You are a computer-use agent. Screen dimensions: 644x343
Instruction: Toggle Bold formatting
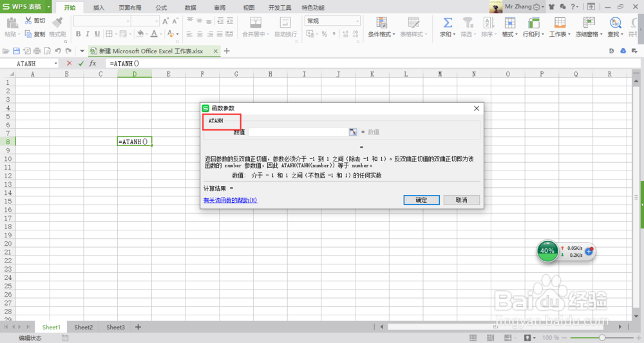pos(78,33)
